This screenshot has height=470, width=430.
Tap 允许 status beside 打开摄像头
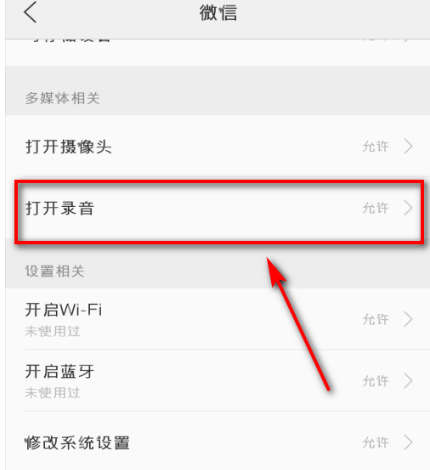376,146
